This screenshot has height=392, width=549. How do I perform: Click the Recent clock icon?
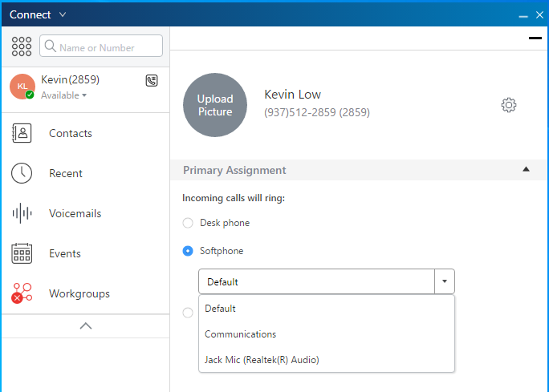(22, 173)
